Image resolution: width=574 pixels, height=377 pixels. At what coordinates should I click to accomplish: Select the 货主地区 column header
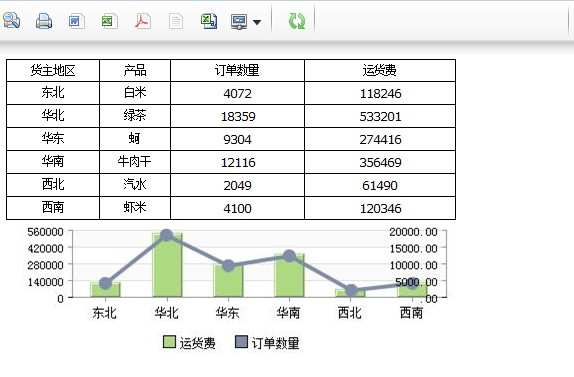pyautogui.click(x=53, y=70)
